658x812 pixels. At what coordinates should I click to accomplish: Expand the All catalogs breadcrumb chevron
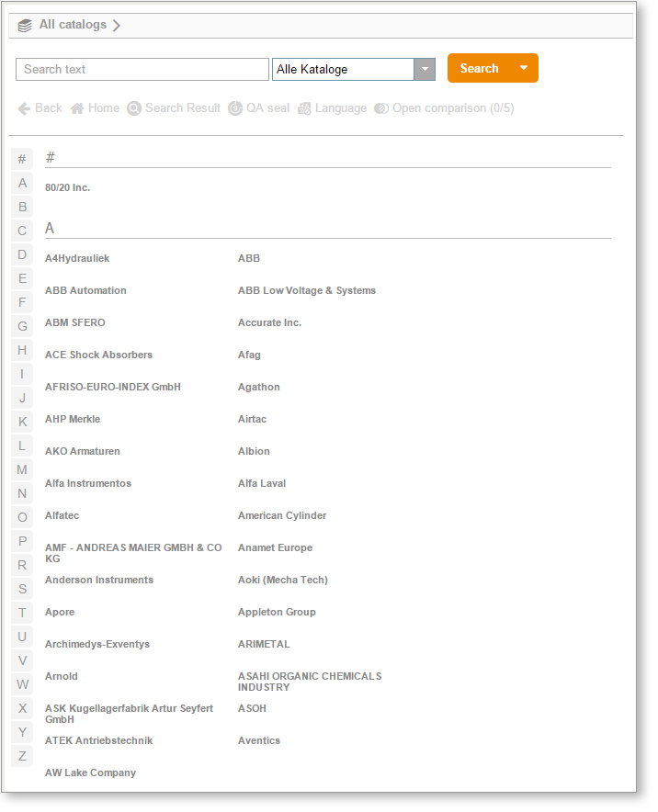(116, 26)
